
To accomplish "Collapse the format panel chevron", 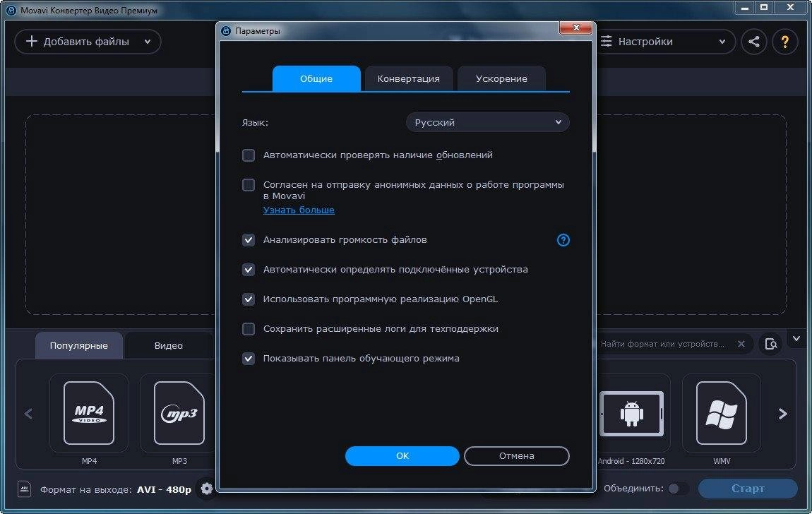I will point(796,338).
